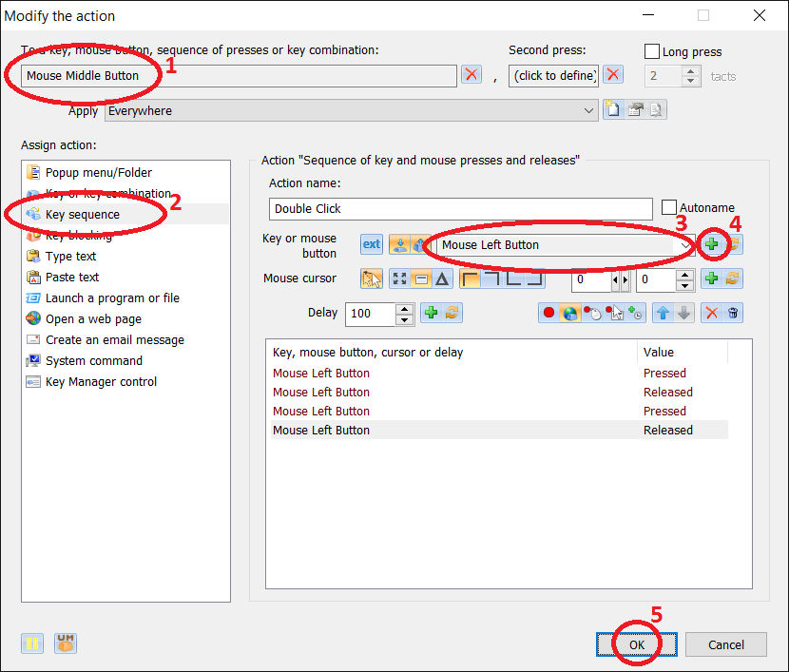The width and height of the screenshot is (789, 672).
Task: Add key with green plus beside Mouse Left Button
Action: [x=711, y=244]
